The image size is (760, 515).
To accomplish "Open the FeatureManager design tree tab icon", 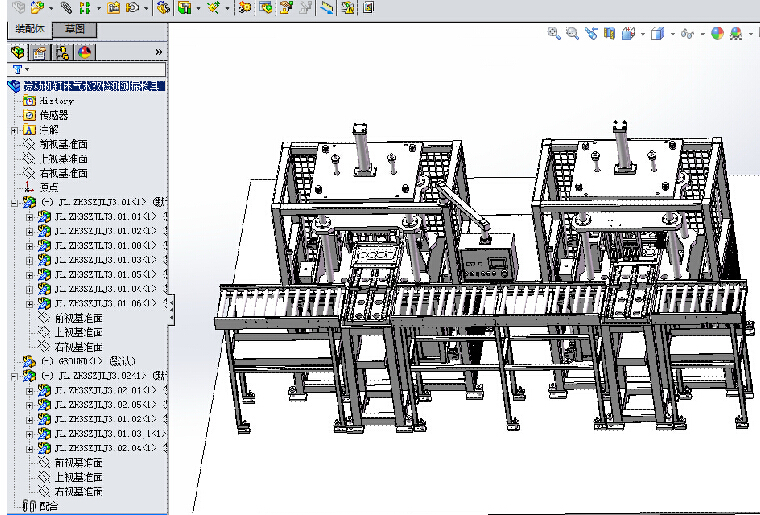I will [x=17, y=51].
